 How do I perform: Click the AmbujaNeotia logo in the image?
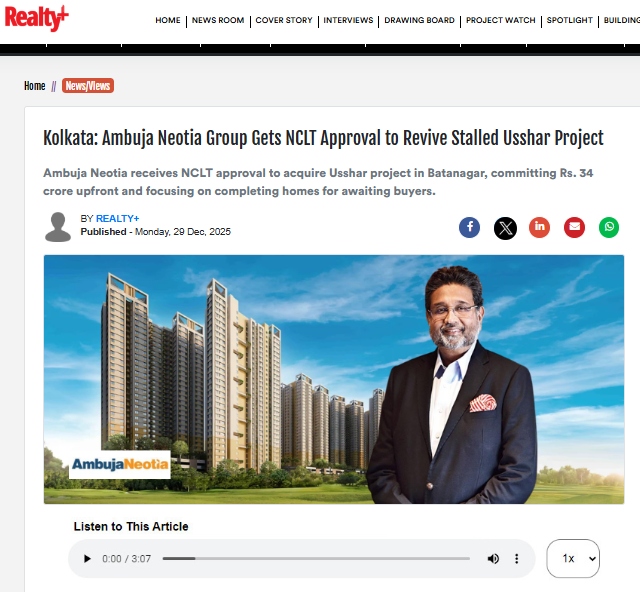[120, 464]
